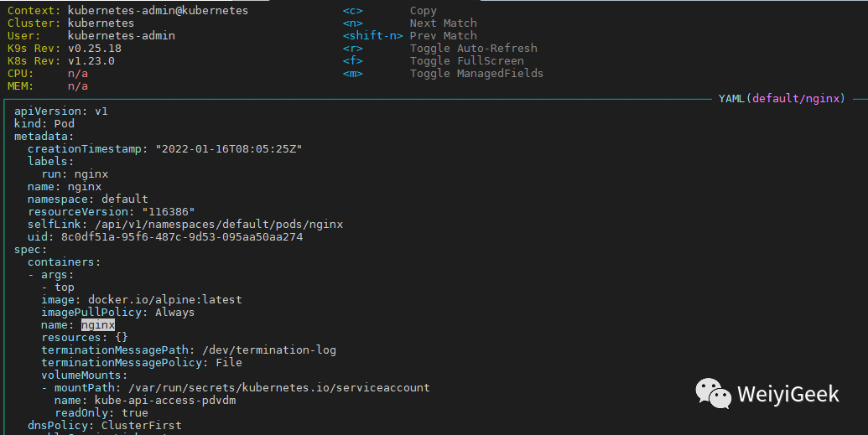Toggle FullScreen shortcut hint

coord(466,61)
